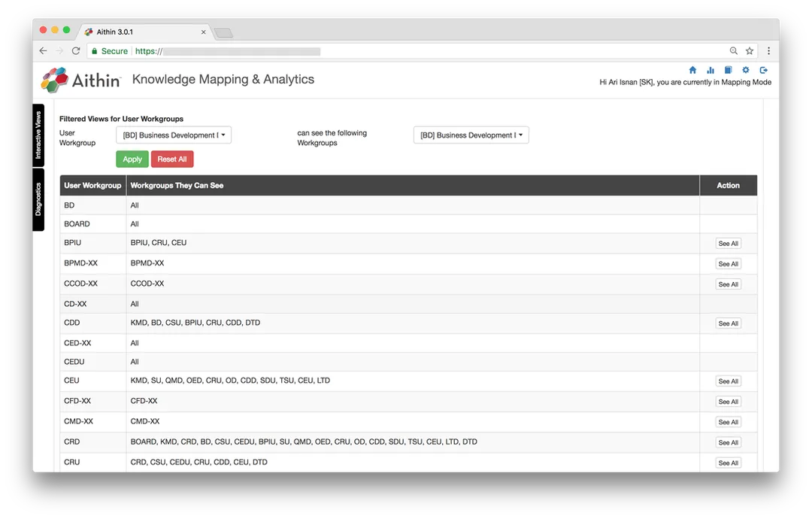Open the Interactive Views side tab
Image resolution: width=812 pixels, height=519 pixels.
tap(38, 135)
